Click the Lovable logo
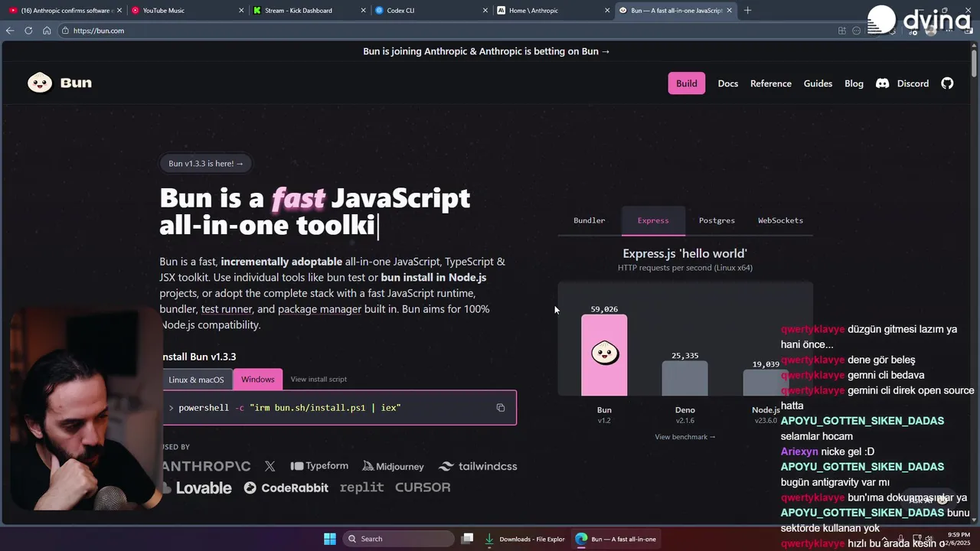Screen dimensions: 980x551 pyautogui.click(x=197, y=487)
